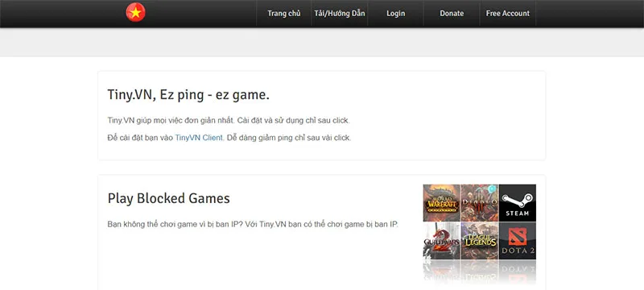The image size is (644, 290).
Task: Click the heading 'Tiny.VN, Ez ping - ez game.'
Action: (x=188, y=95)
